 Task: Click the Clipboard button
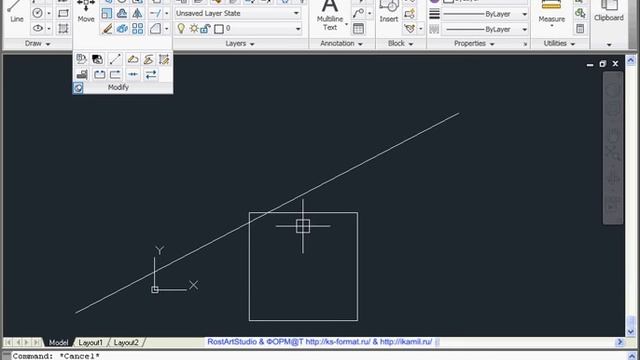pyautogui.click(x=609, y=11)
